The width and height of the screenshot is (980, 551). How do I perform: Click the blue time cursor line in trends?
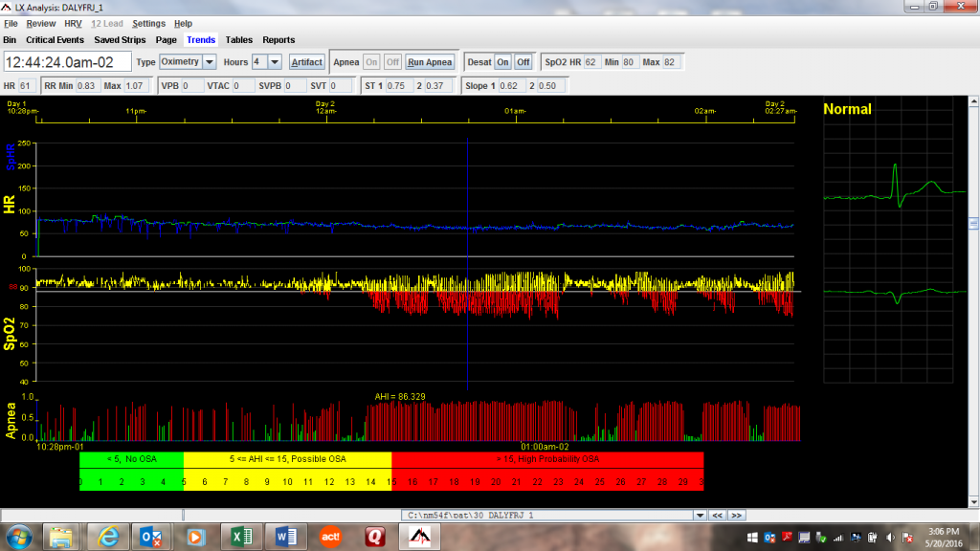[x=467, y=262]
